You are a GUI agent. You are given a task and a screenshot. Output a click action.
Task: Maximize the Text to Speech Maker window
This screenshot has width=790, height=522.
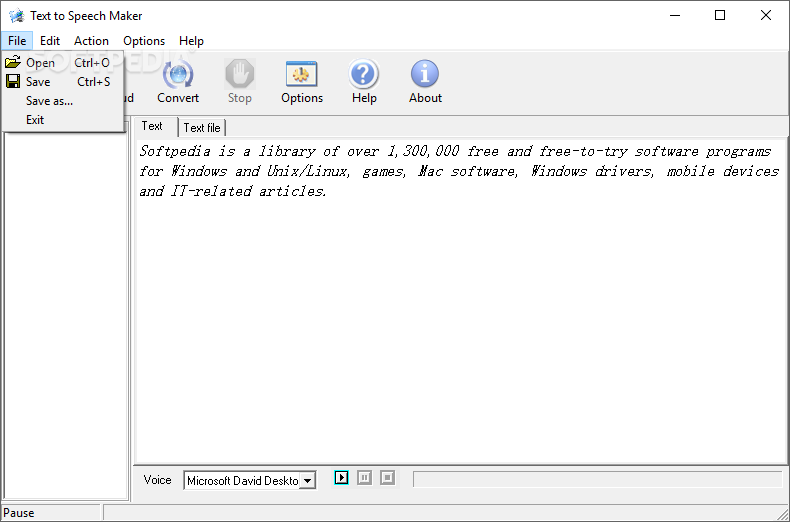click(x=720, y=16)
